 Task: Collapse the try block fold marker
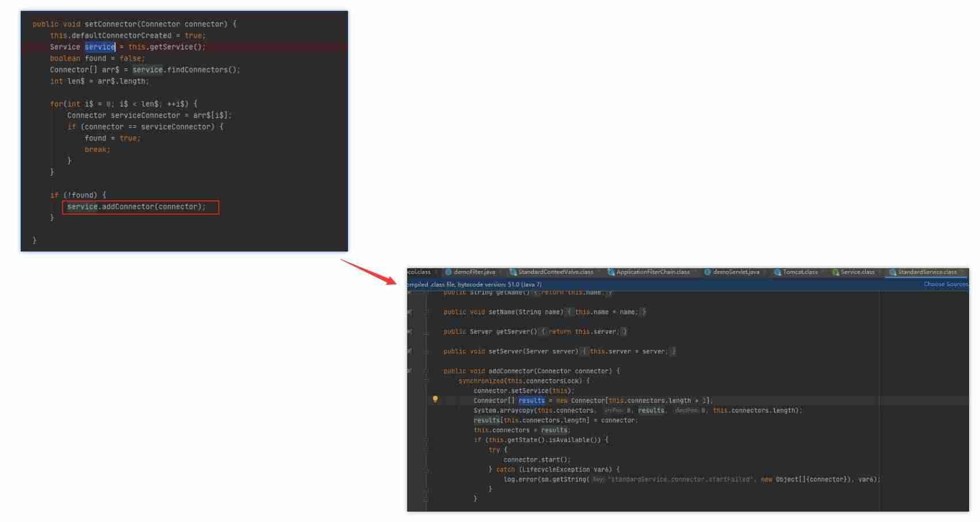click(426, 449)
